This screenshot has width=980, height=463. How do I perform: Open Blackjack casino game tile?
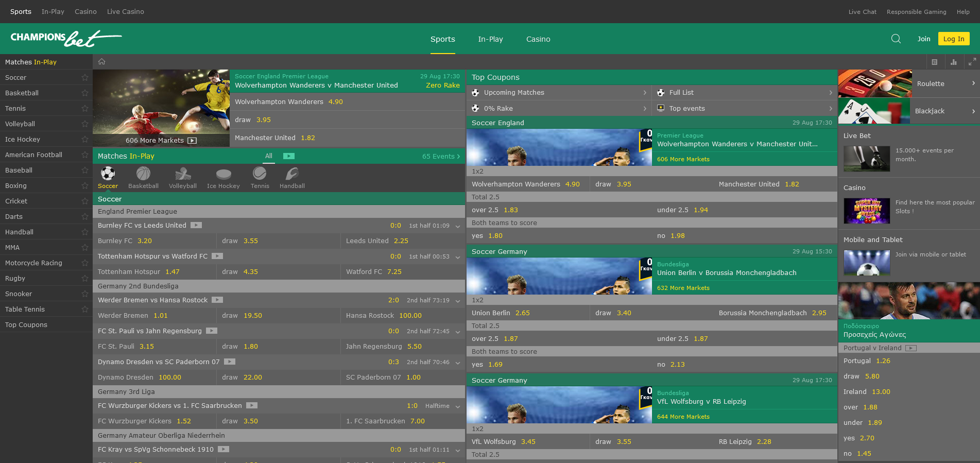(x=909, y=111)
